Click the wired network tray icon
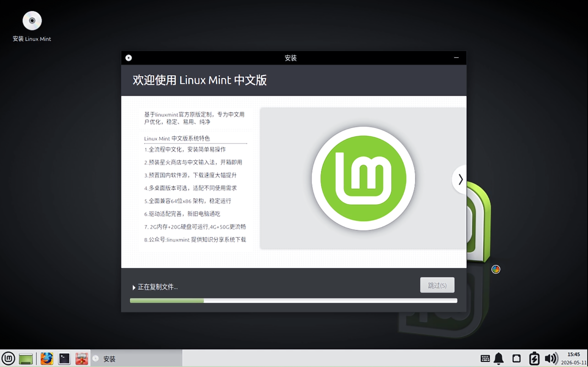The image size is (588, 367). (x=517, y=359)
